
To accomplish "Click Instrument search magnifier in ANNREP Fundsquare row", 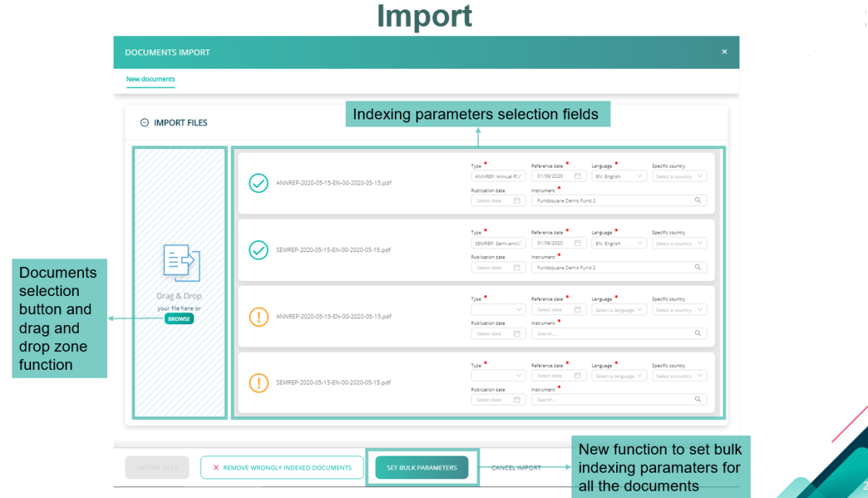I will coord(698,201).
